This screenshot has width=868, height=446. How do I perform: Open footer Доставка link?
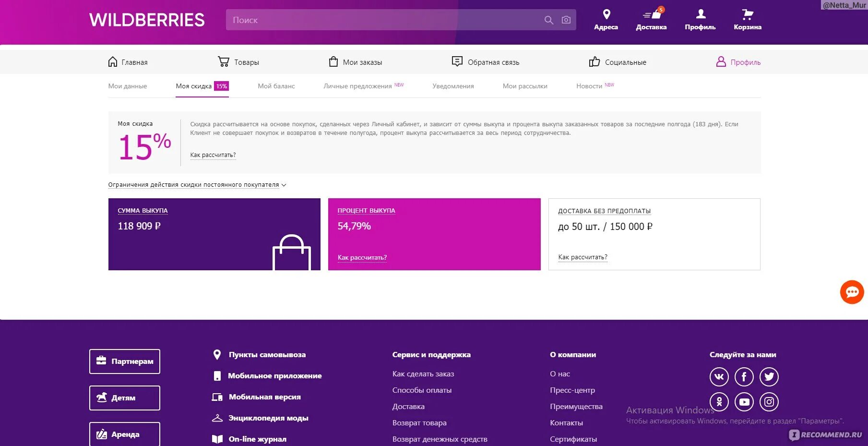point(408,407)
